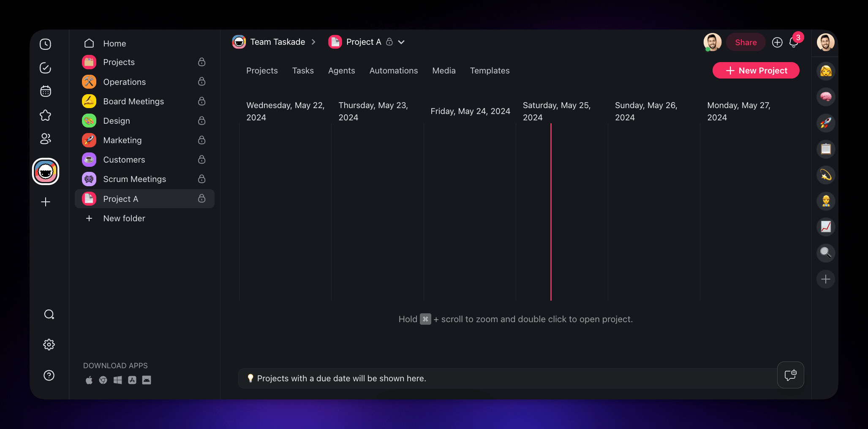
Task: Click the breadcrumb chevron after Team Taskade
Action: [x=313, y=42]
